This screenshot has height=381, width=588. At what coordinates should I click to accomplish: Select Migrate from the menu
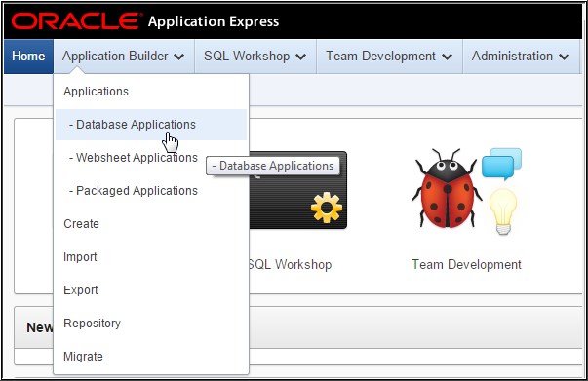(x=151, y=357)
